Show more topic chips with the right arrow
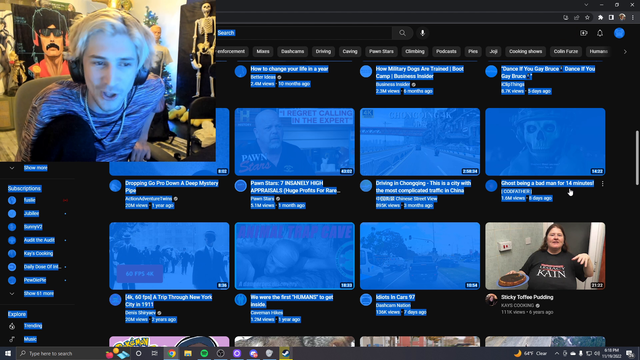This screenshot has height=360, width=640. 625,52
